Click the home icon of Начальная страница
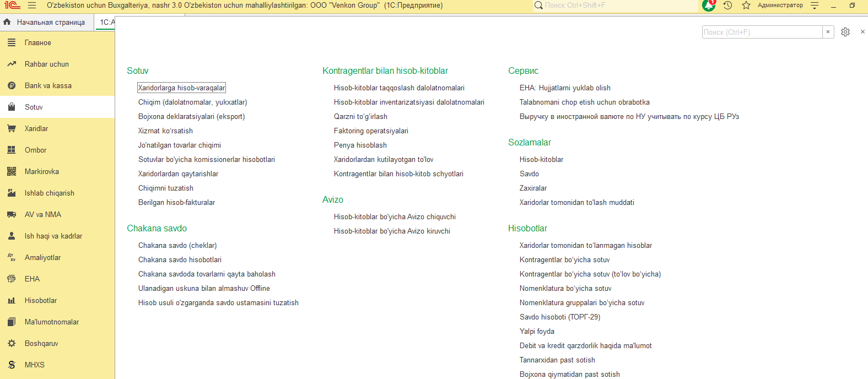 coord(7,22)
